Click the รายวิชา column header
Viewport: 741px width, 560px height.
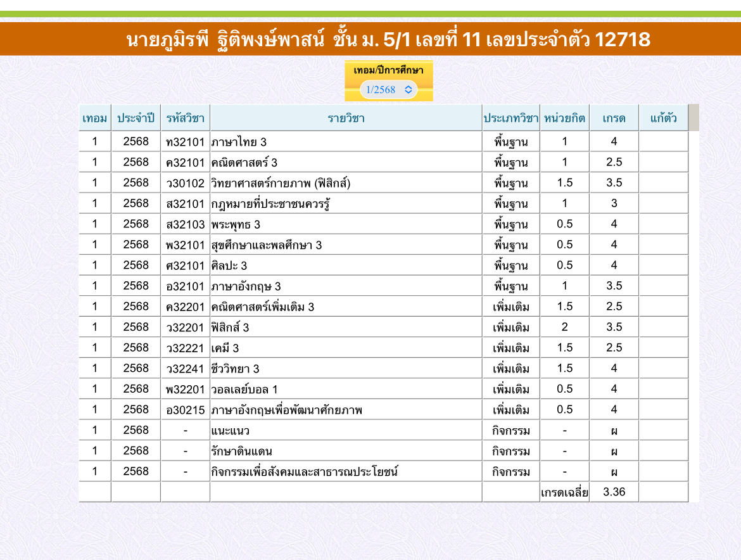(x=346, y=118)
